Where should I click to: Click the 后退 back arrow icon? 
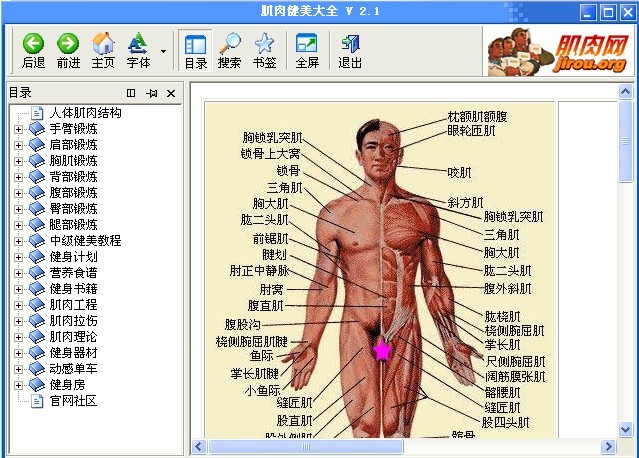(x=33, y=43)
